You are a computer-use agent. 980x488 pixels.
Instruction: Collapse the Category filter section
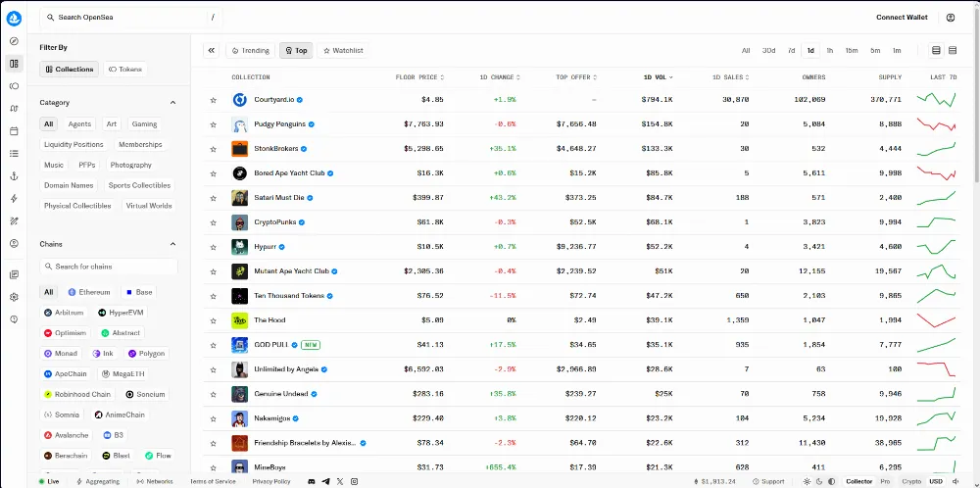[x=173, y=103]
